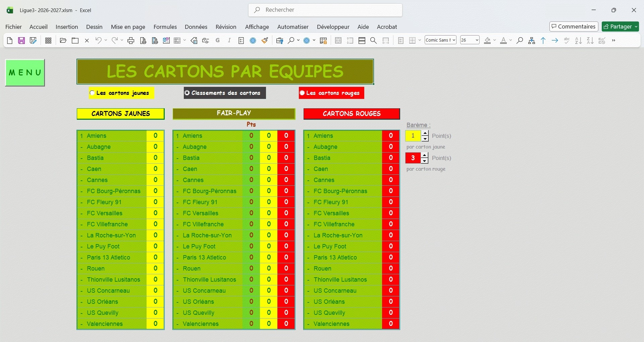Sort descending Z to A

(x=590, y=41)
